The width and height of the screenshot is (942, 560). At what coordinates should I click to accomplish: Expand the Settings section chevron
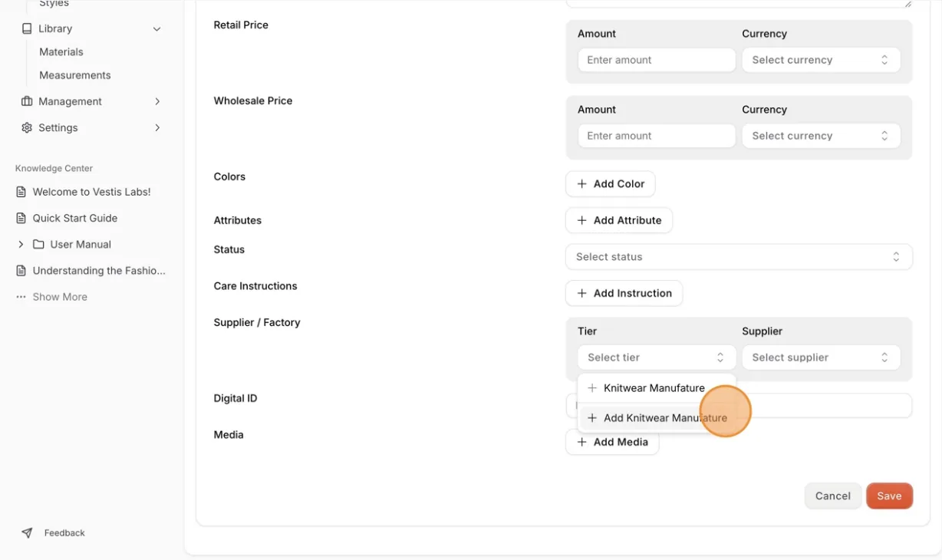pyautogui.click(x=156, y=127)
